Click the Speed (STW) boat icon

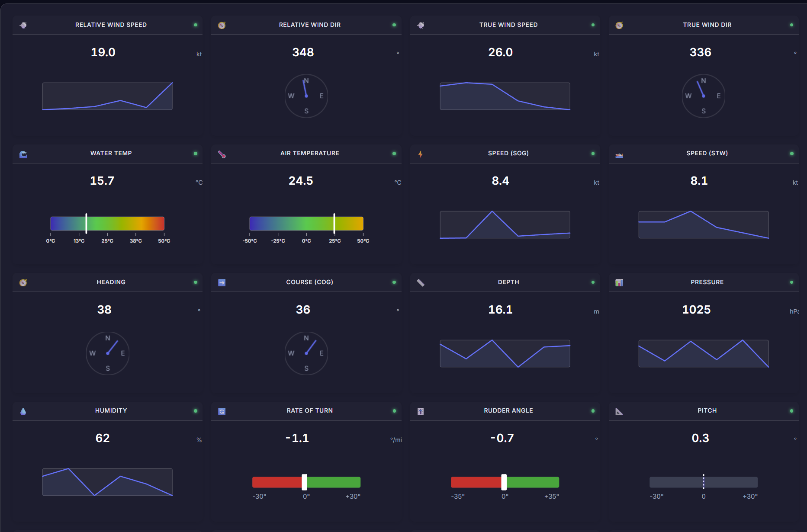(619, 154)
